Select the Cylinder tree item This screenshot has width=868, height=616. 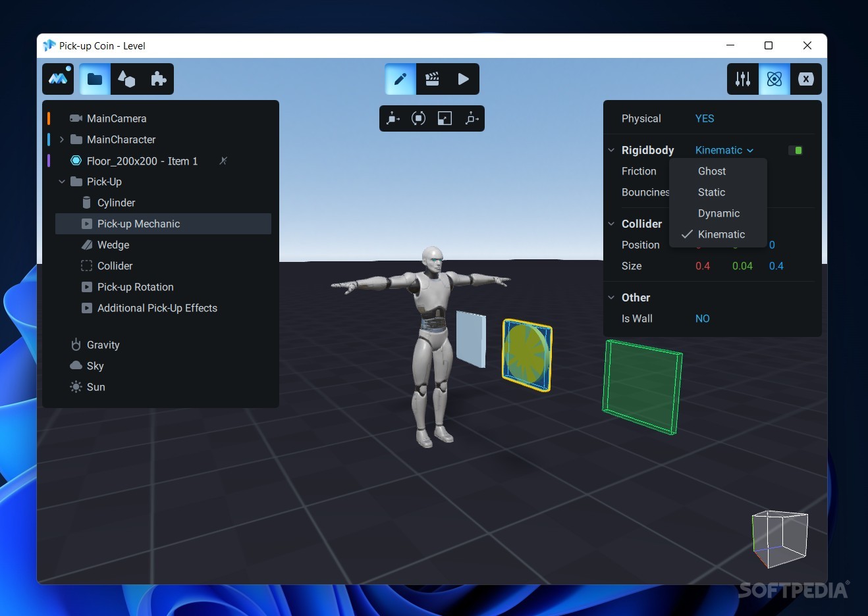click(116, 203)
